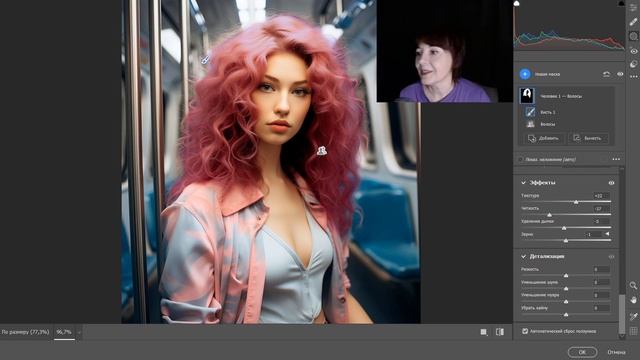The height and width of the screenshot is (360, 640).
Task: Click the Cancel (Отмена) button
Action: (x=616, y=352)
